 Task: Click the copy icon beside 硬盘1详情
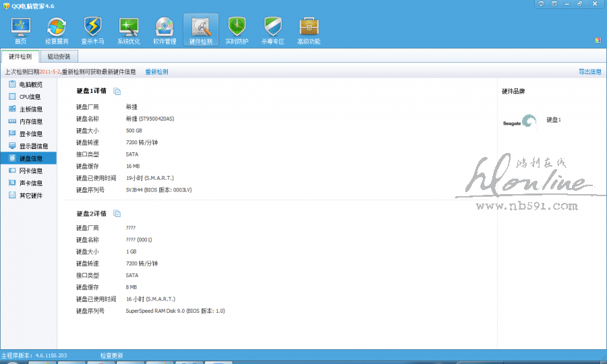(117, 91)
